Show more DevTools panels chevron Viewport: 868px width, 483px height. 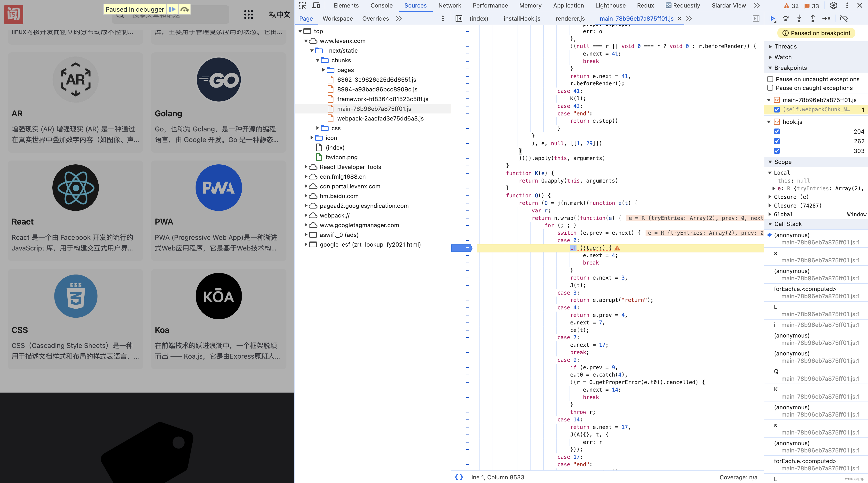(x=757, y=5)
